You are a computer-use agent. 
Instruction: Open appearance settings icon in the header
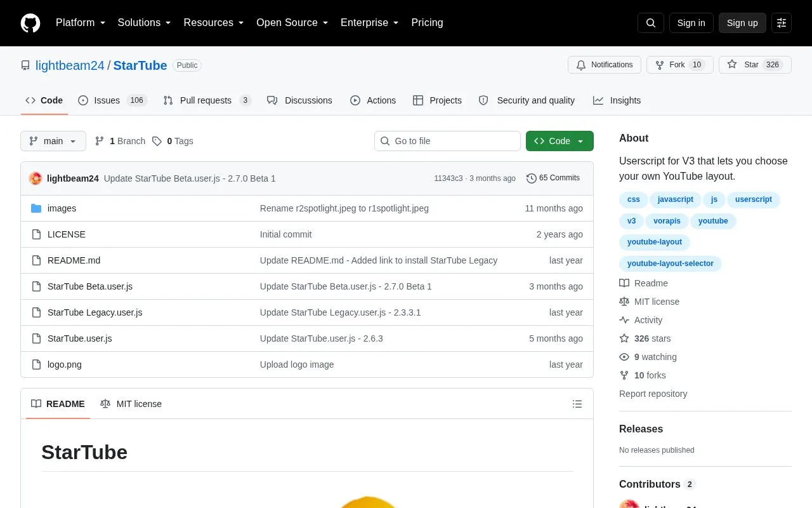(782, 23)
